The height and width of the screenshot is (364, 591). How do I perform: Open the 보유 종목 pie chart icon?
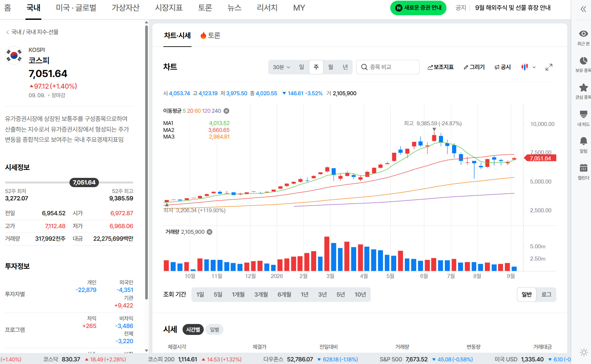[x=583, y=61]
